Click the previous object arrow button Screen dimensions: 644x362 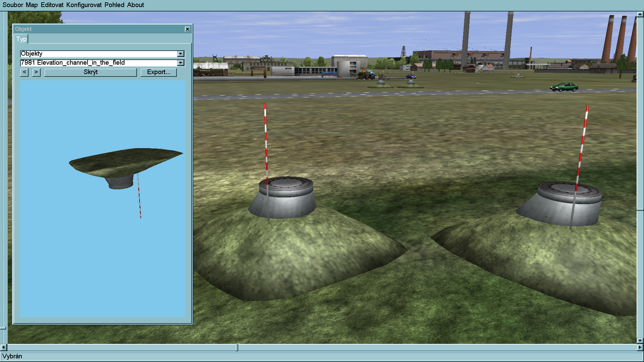pos(24,72)
